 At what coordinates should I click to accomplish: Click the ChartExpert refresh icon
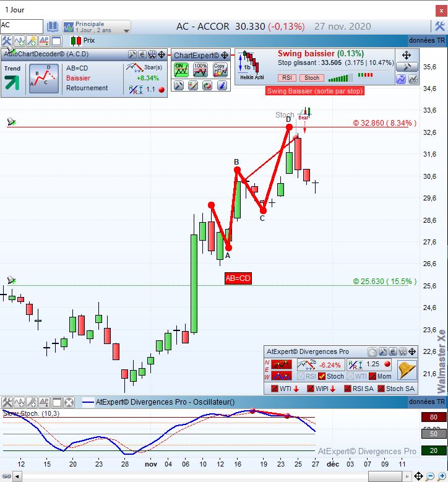(x=207, y=85)
